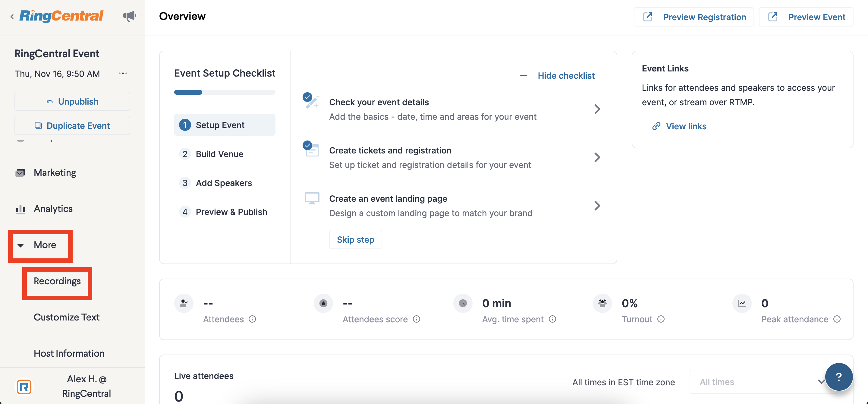868x404 pixels.
Task: Open Marketing in the sidebar
Action: [55, 172]
